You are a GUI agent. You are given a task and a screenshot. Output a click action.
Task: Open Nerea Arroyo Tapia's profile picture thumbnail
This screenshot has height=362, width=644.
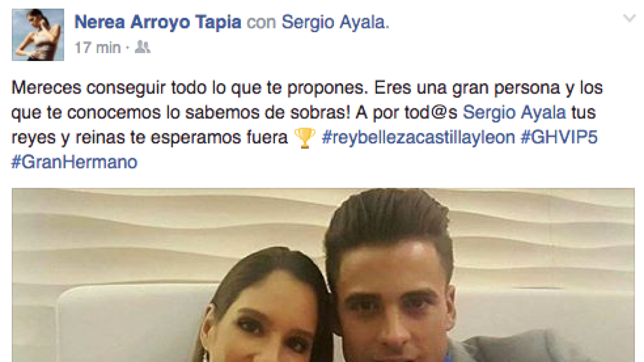click(x=38, y=34)
